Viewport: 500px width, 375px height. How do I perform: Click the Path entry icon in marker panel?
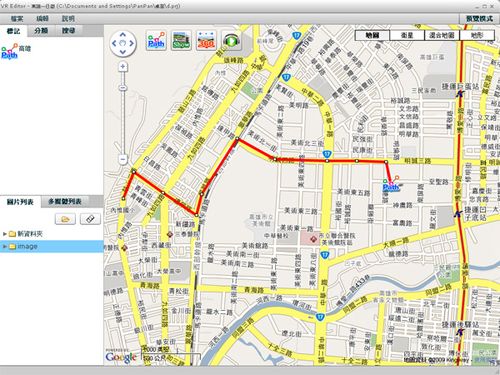point(9,51)
